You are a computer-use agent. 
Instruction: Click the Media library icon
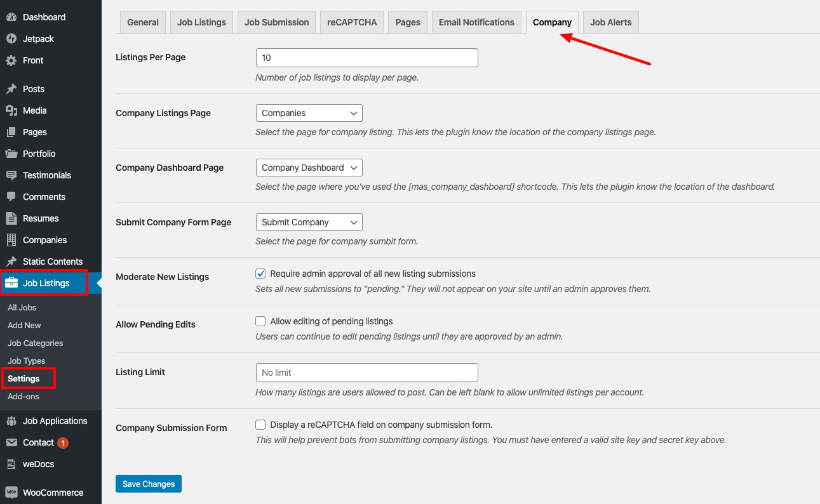pos(11,110)
